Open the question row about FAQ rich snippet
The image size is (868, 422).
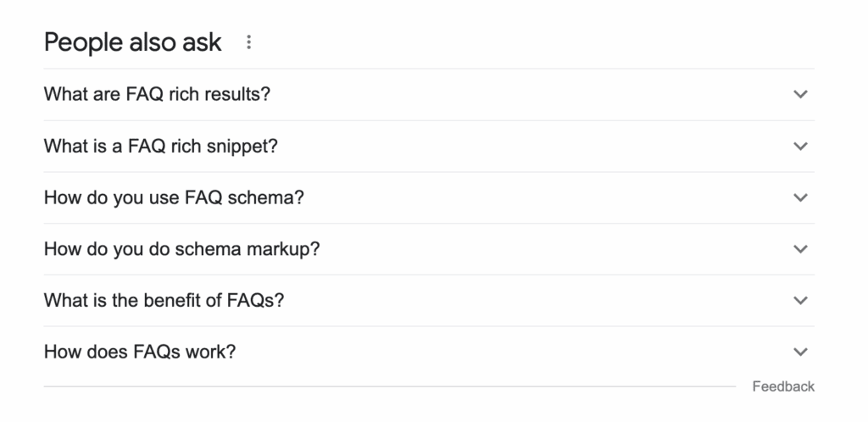(x=424, y=146)
